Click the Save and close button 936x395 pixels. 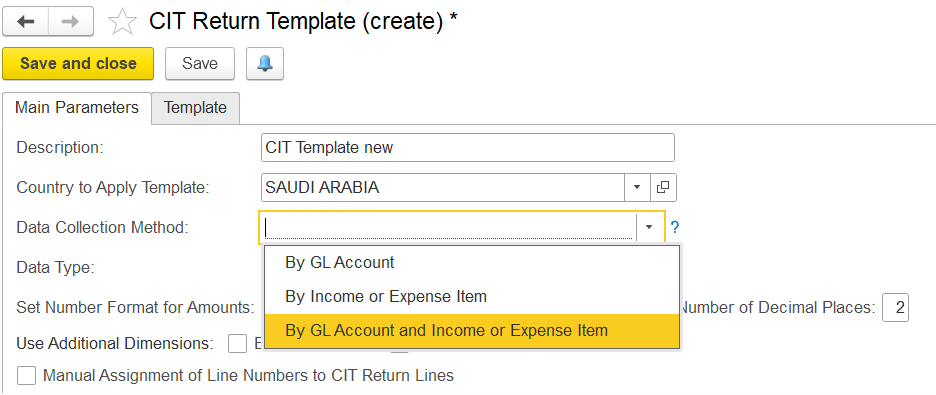(x=78, y=64)
